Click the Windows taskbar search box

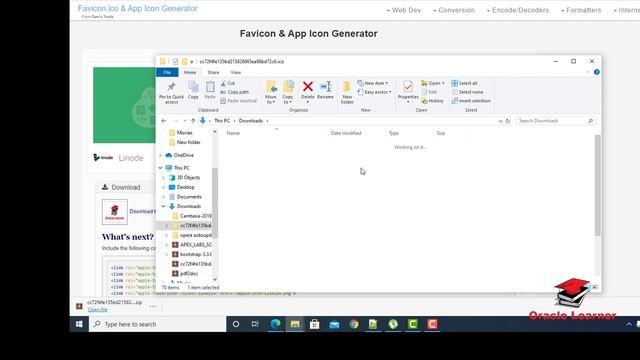click(x=158, y=324)
